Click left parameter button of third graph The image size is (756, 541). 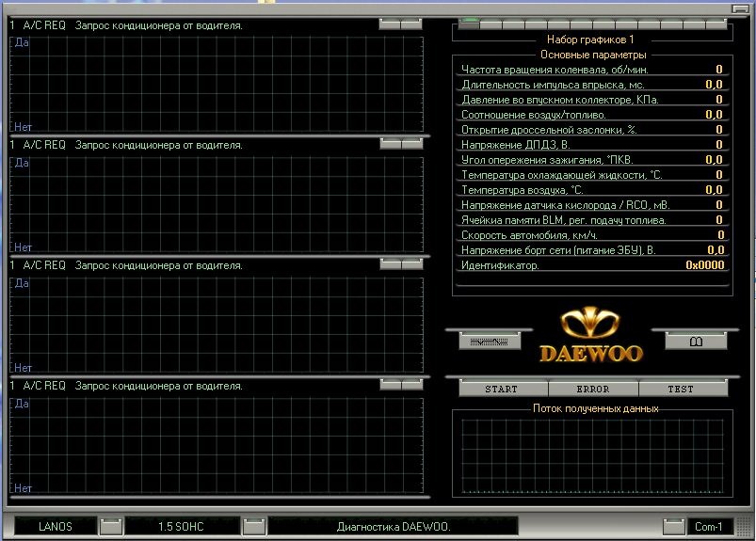pyautogui.click(x=391, y=264)
